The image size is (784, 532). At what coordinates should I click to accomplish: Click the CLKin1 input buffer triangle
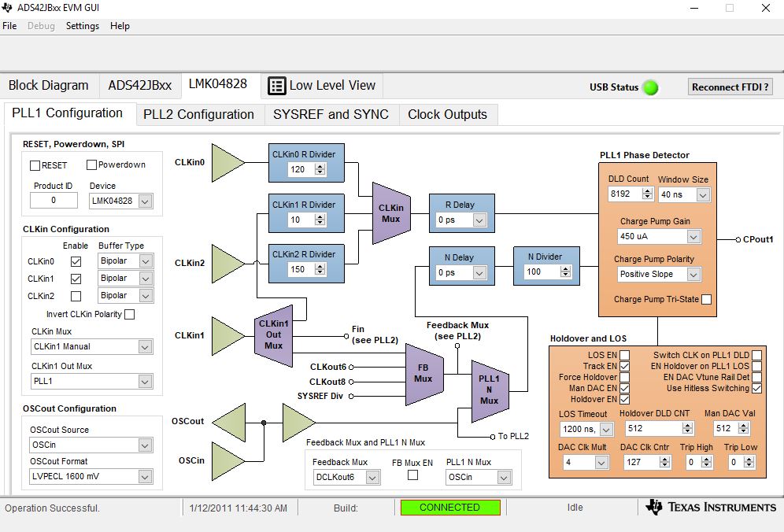(x=227, y=336)
